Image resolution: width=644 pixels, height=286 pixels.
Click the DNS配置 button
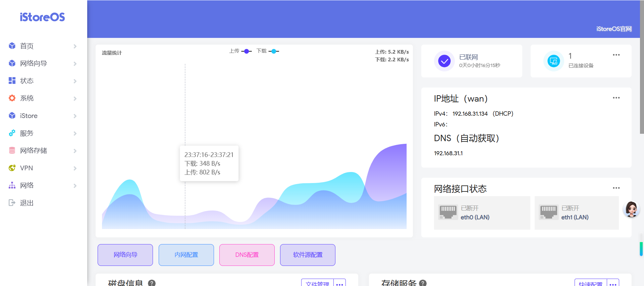(x=247, y=255)
